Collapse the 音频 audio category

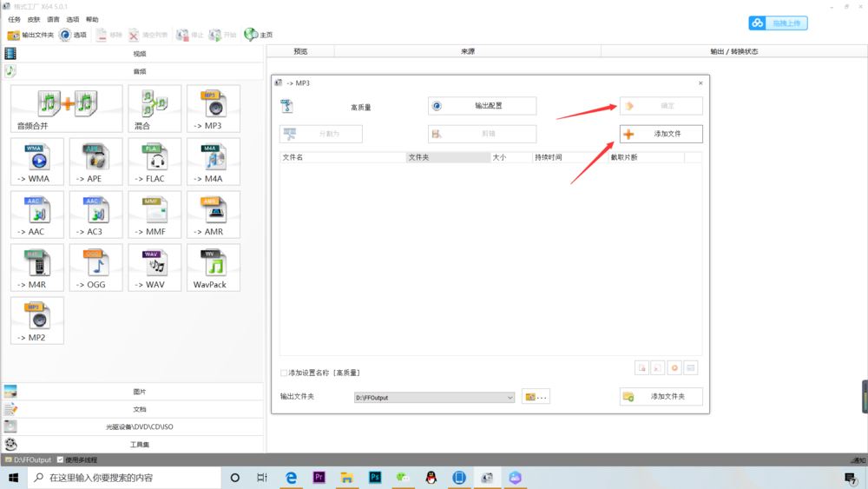(x=133, y=71)
